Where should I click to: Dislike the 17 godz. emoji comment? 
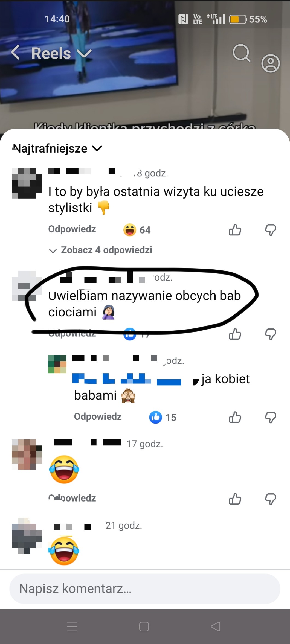271,499
